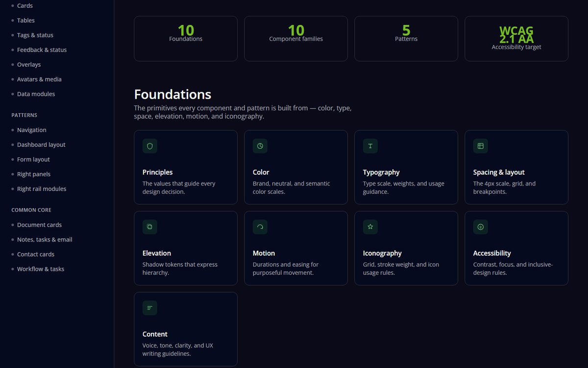Click the Motion card's arc icon
The image size is (588, 368).
click(x=260, y=227)
